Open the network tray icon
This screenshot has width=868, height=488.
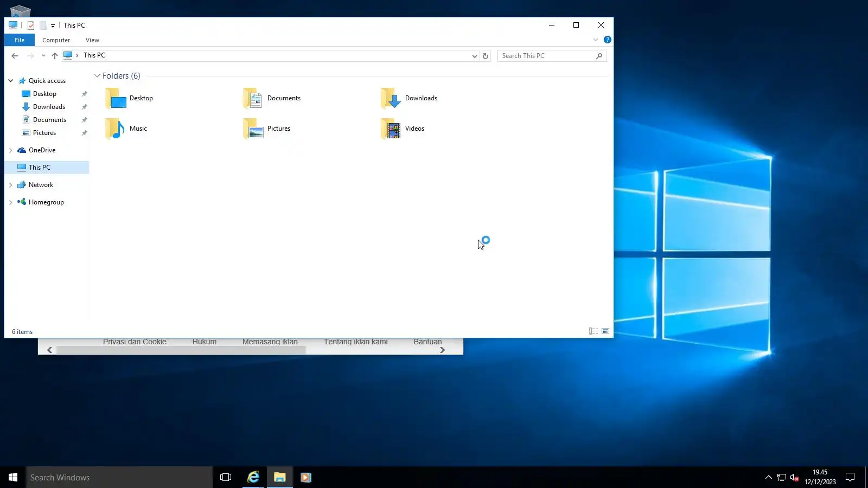point(782,477)
